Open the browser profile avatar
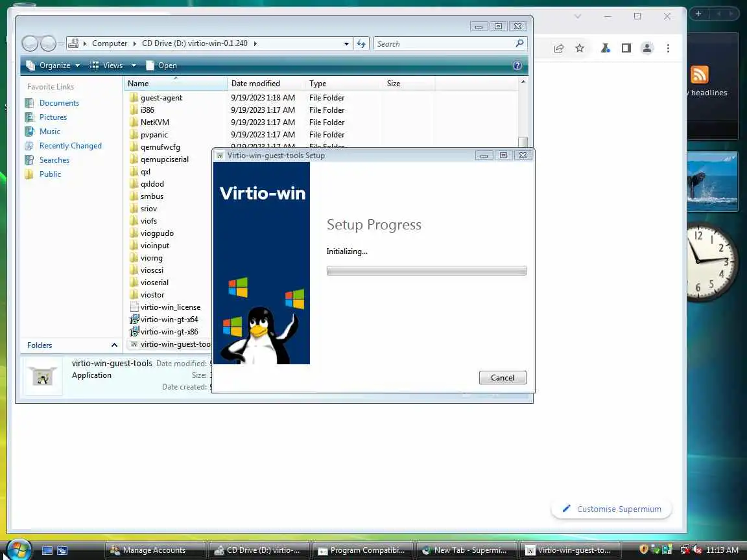This screenshot has height=560, width=747. (647, 48)
